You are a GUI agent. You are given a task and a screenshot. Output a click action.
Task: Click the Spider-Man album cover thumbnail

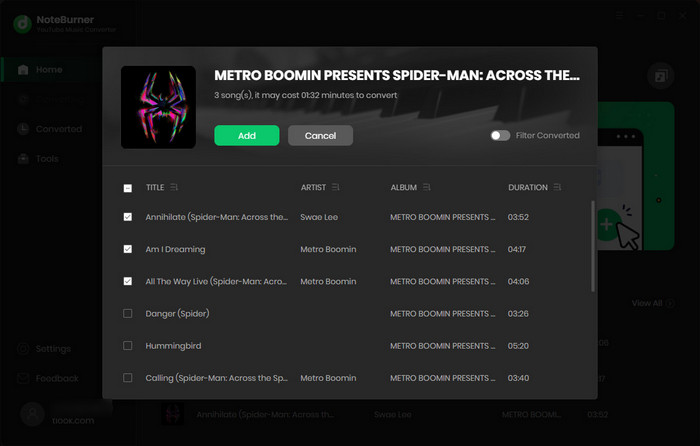pyautogui.click(x=158, y=107)
